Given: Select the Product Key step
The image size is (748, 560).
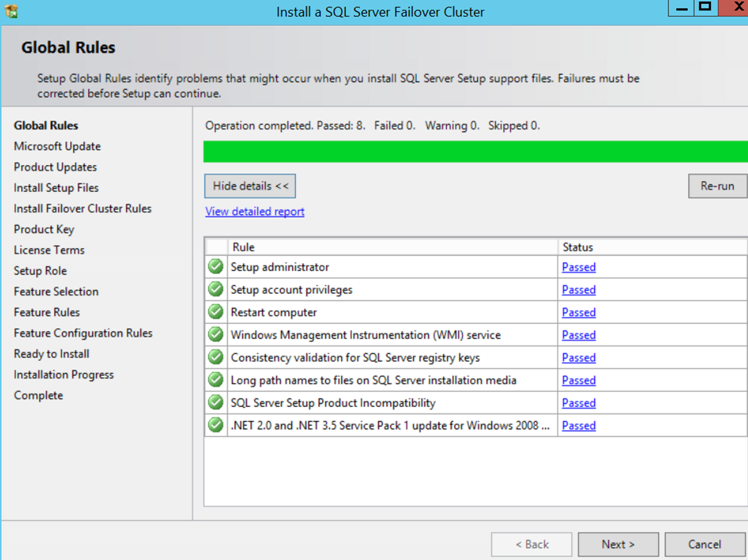Looking at the screenshot, I should pos(44,229).
